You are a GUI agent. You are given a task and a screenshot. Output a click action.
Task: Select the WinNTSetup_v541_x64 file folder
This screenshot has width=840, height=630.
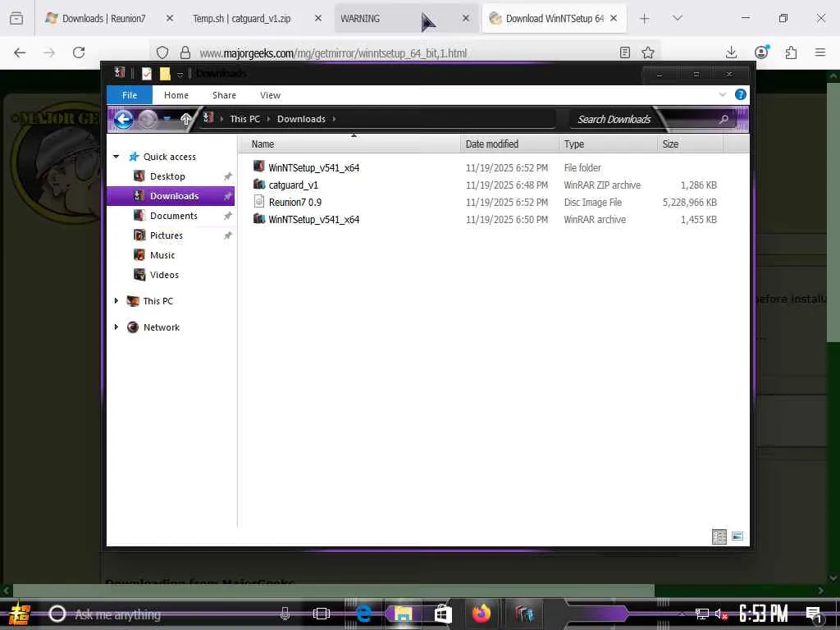pos(313,167)
